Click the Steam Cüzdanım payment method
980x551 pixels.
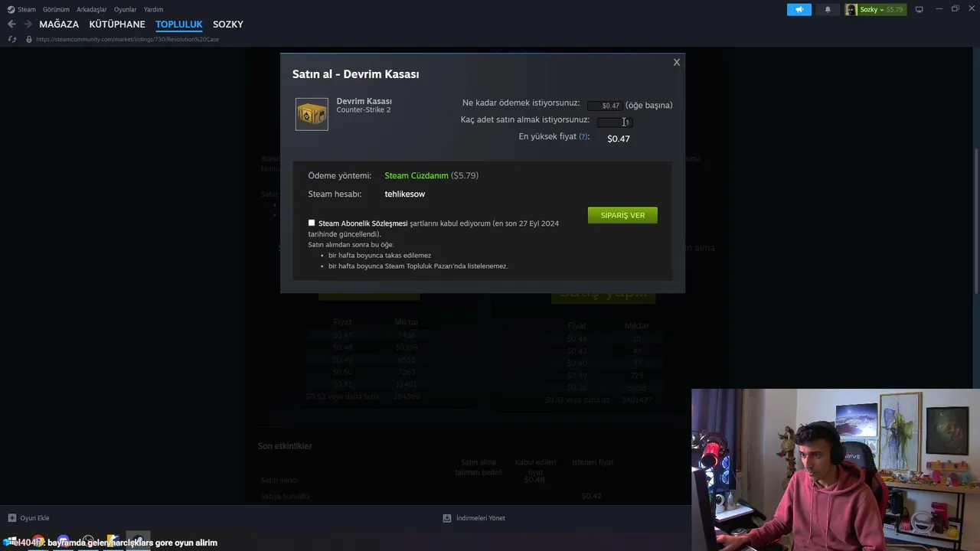(416, 176)
